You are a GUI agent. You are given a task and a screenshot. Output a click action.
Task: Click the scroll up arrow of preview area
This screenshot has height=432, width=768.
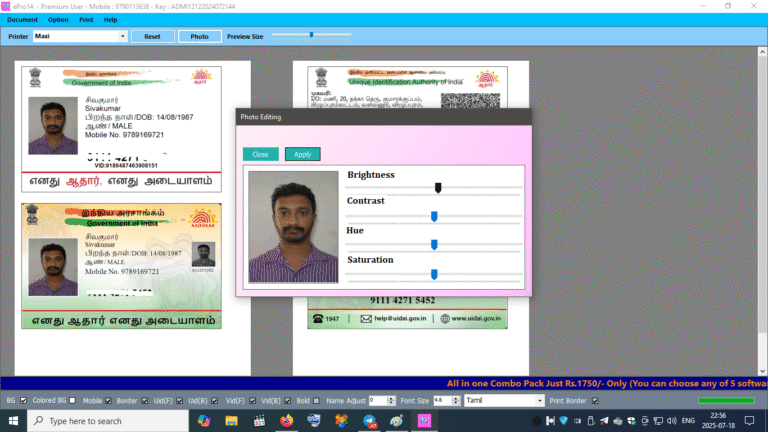(x=763, y=51)
